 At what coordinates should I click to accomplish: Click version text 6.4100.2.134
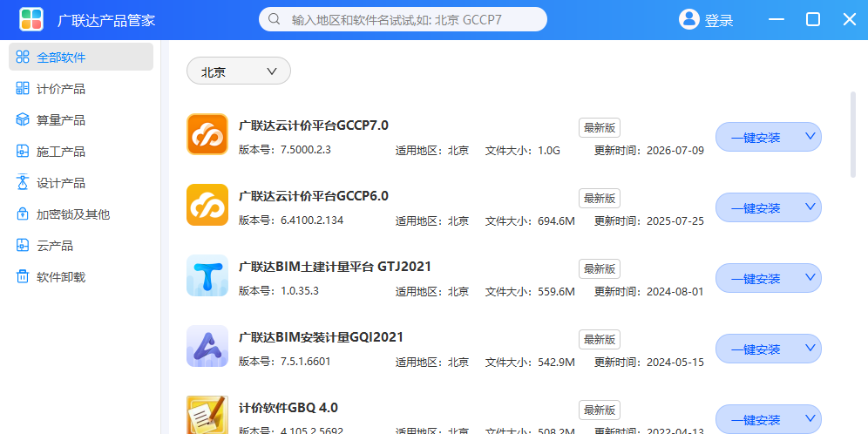(x=312, y=220)
